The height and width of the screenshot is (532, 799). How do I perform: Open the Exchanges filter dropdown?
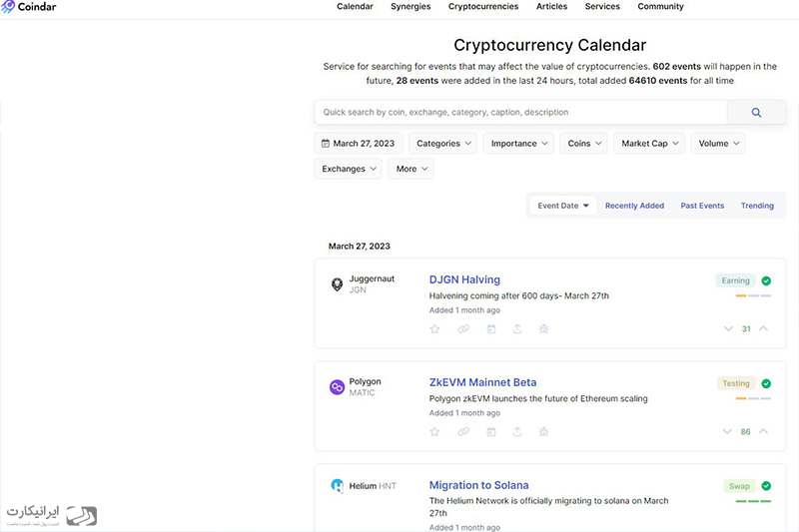click(348, 169)
